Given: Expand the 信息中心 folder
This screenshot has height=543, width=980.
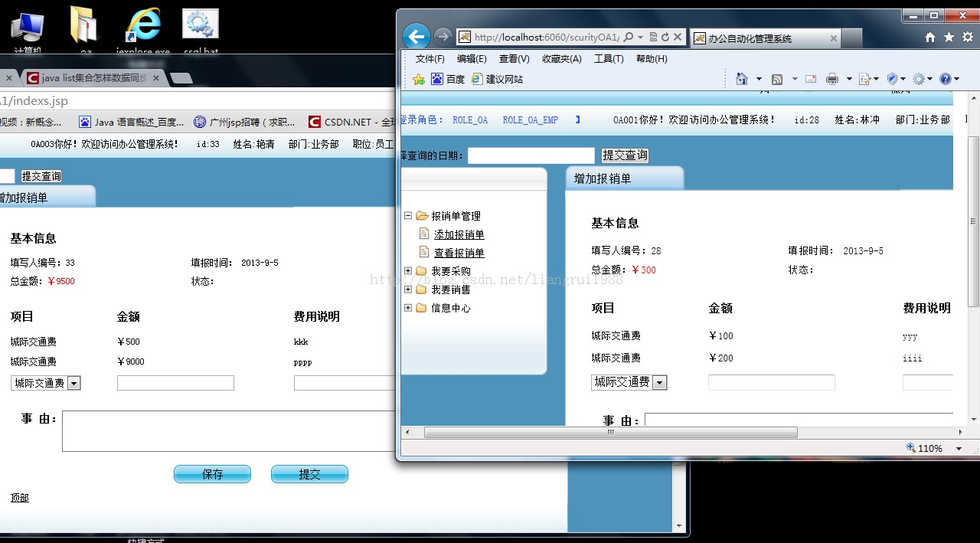Looking at the screenshot, I should (x=408, y=308).
